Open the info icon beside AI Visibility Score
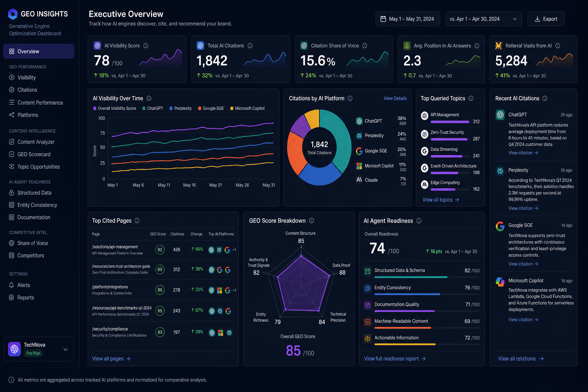 [146, 46]
